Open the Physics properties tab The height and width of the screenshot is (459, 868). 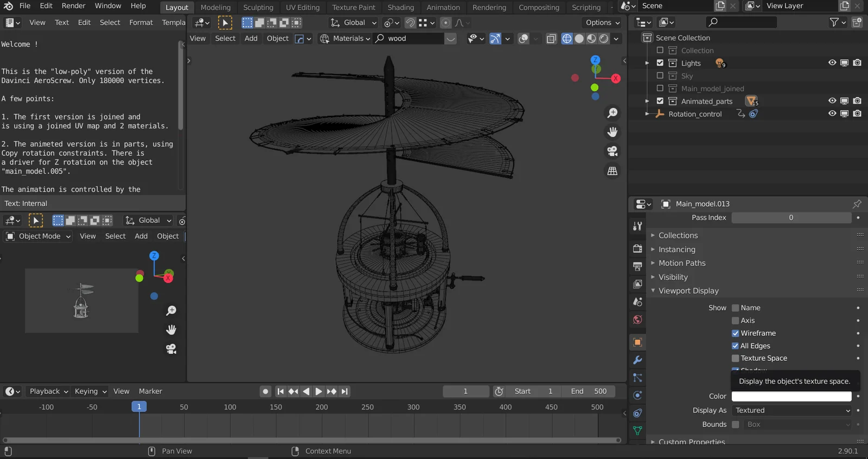click(637, 395)
